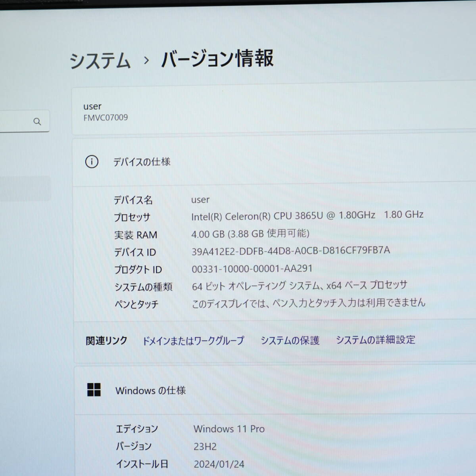The image size is (476, 476).
Task: Click the エディション label
Action: (137, 429)
